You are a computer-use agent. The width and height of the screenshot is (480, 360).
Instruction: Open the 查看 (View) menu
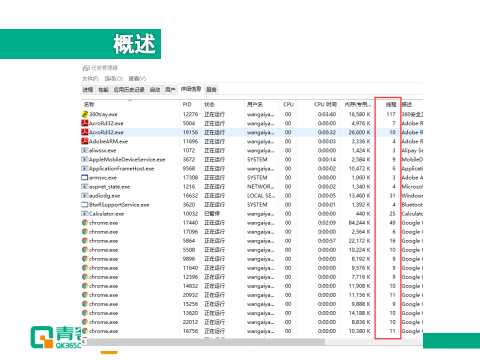[137, 78]
